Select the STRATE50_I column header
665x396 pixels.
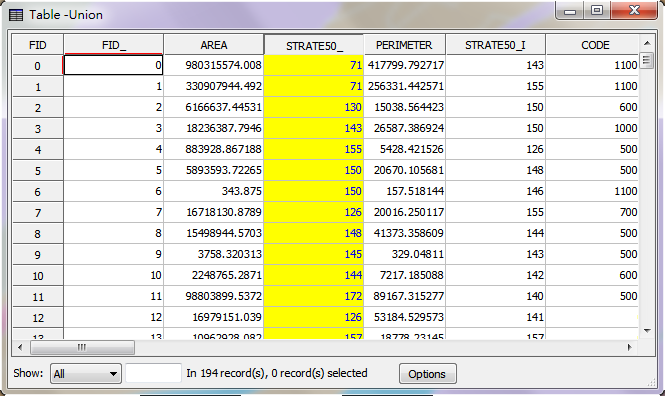pos(495,45)
